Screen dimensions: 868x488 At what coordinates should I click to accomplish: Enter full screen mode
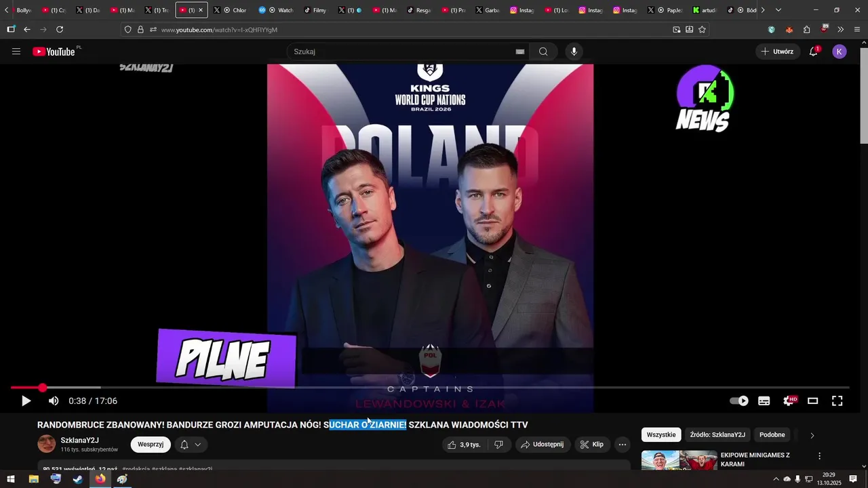coord(837,401)
